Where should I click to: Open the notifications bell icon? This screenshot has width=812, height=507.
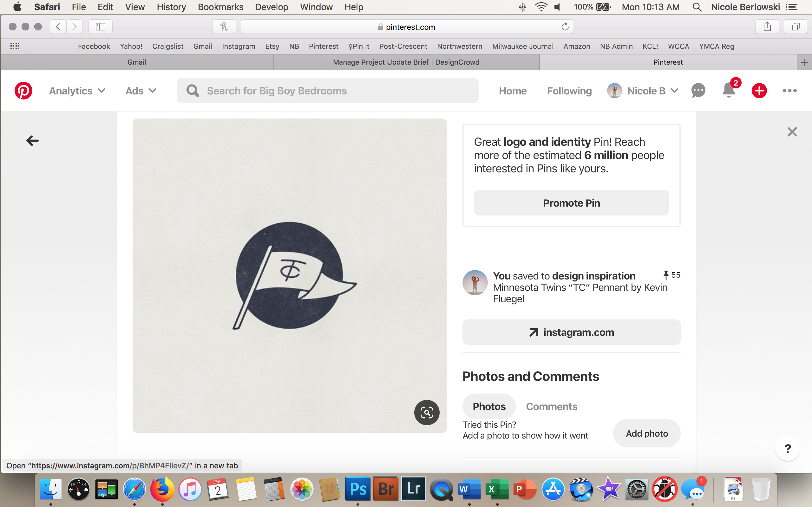(729, 91)
